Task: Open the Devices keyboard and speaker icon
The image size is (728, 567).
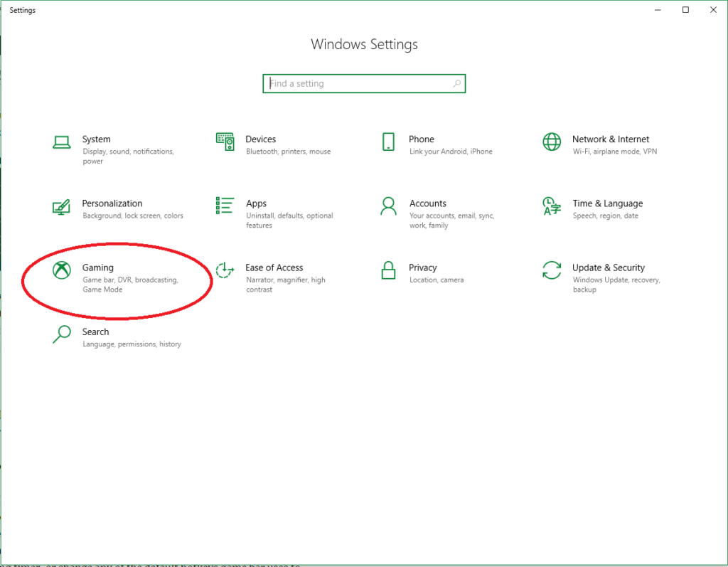Action: pyautogui.click(x=225, y=142)
